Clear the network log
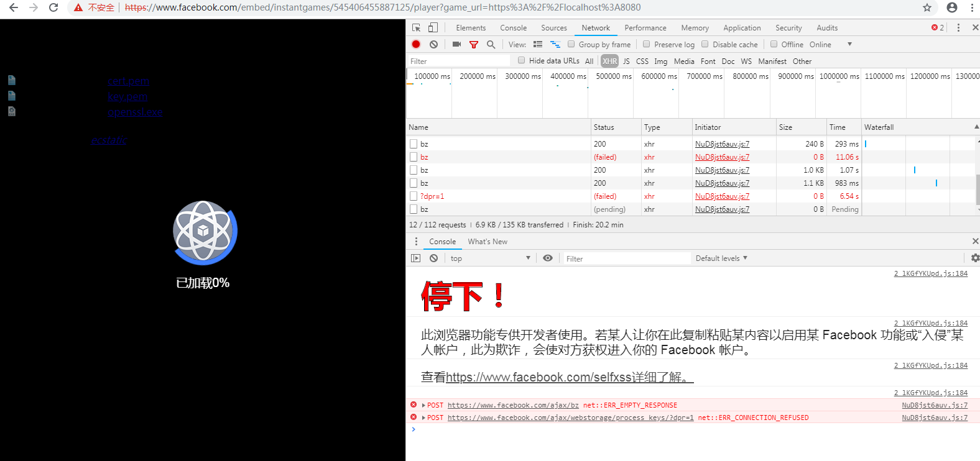The width and height of the screenshot is (980, 461). coord(433,44)
